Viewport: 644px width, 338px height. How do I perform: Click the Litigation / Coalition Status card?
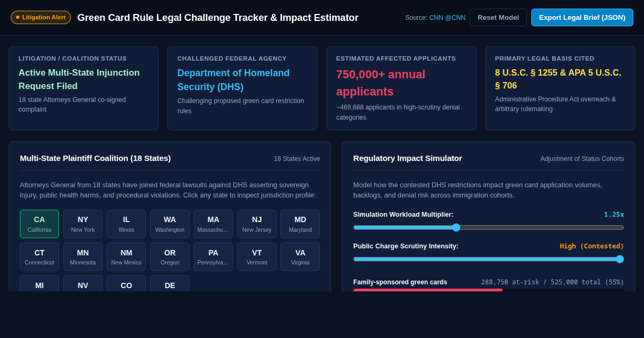click(x=84, y=88)
